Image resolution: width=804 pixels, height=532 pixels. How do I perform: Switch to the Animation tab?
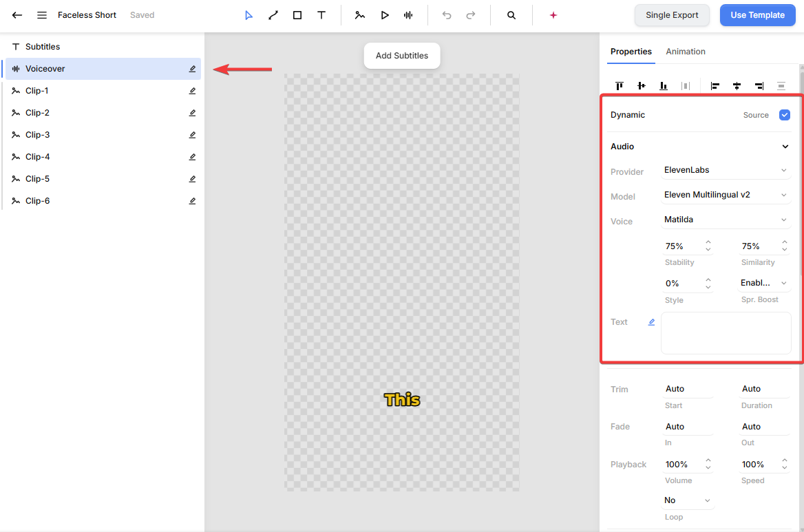(686, 51)
